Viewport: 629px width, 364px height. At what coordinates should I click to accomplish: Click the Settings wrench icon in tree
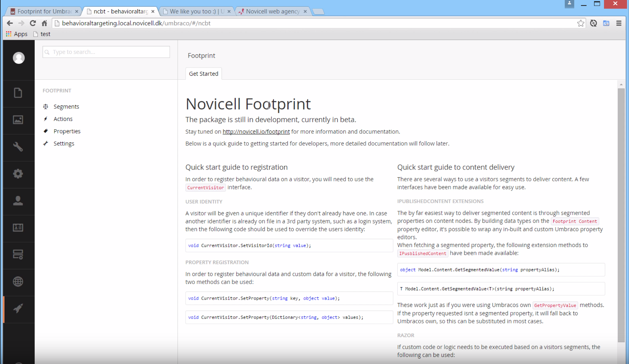pyautogui.click(x=46, y=143)
